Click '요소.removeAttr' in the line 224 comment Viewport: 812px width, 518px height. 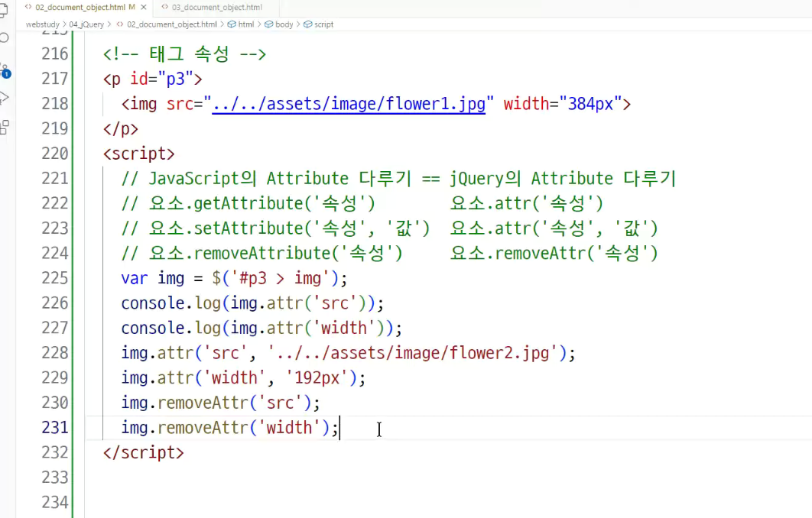[x=518, y=254]
